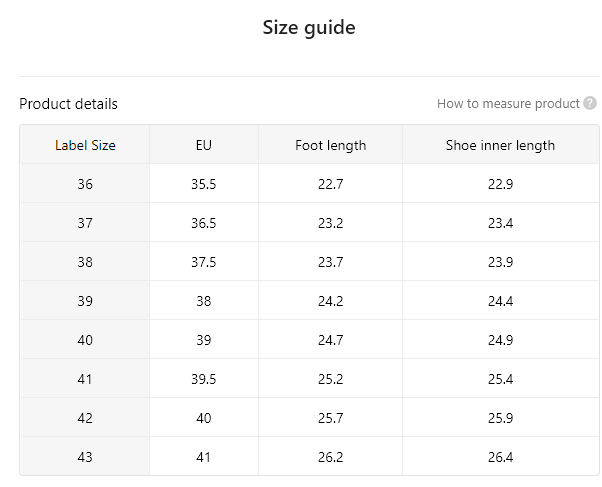
Task: Select label size 37 cell
Action: tap(85, 223)
